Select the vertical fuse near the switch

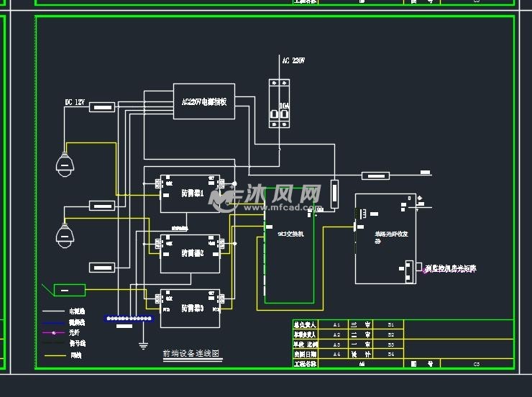334,194
